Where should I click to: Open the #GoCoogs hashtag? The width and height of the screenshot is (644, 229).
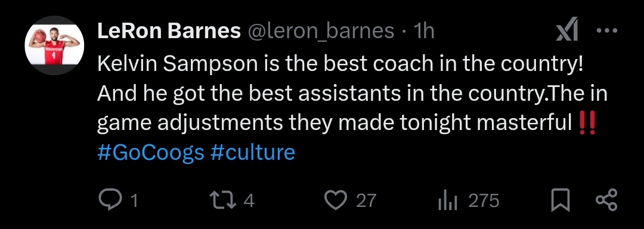pyautogui.click(x=151, y=152)
